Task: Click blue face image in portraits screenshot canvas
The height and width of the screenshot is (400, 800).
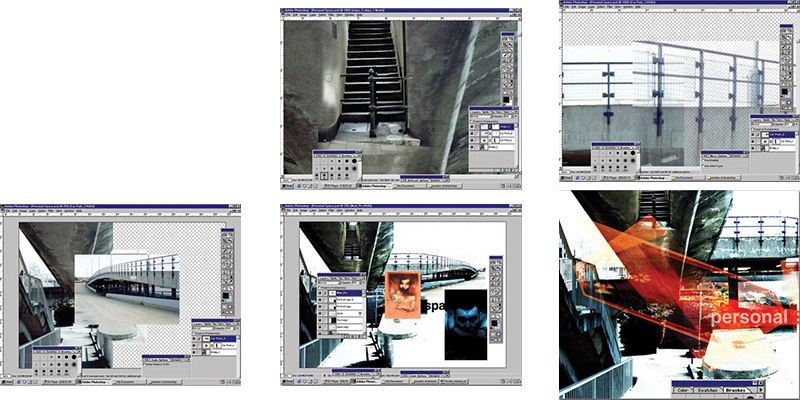Action: 466,324
